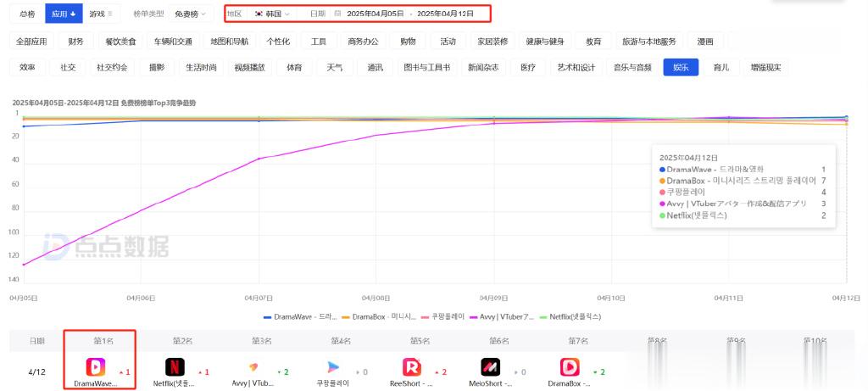This screenshot has width=868, height=391.
Task: Filter by 漫画 category
Action: pos(705,42)
